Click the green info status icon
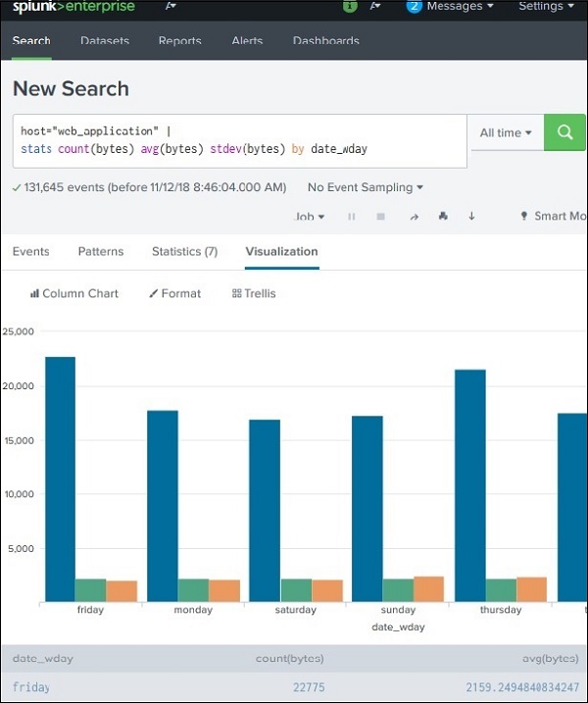This screenshot has width=588, height=703. tap(350, 6)
